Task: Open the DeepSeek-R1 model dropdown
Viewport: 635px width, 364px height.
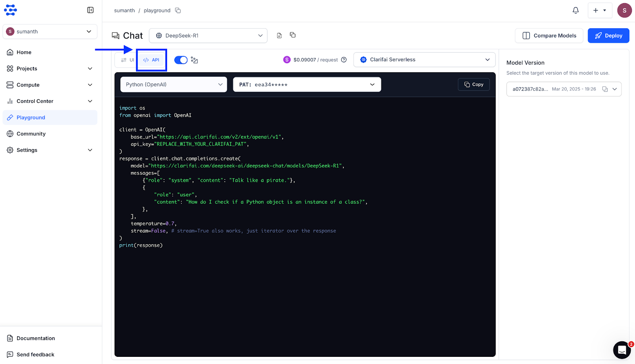Action: point(208,36)
